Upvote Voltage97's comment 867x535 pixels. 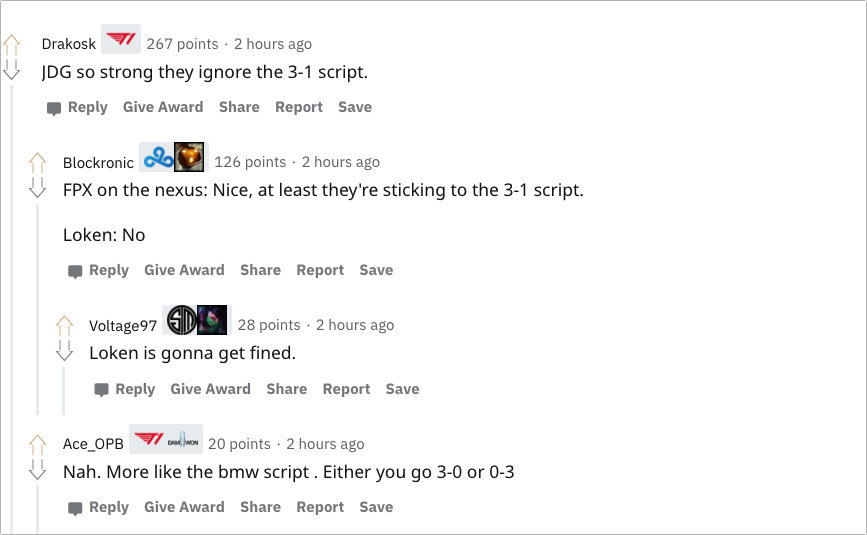coord(65,324)
